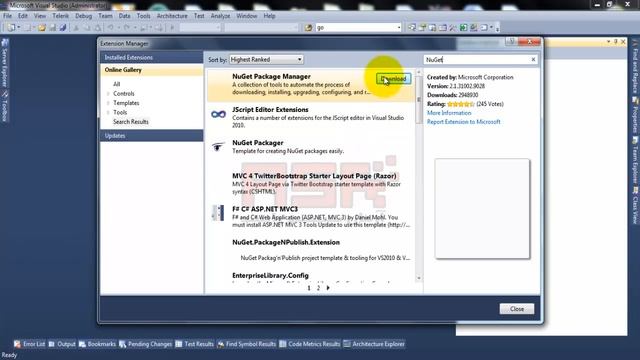Follow the More Information link

point(449,113)
